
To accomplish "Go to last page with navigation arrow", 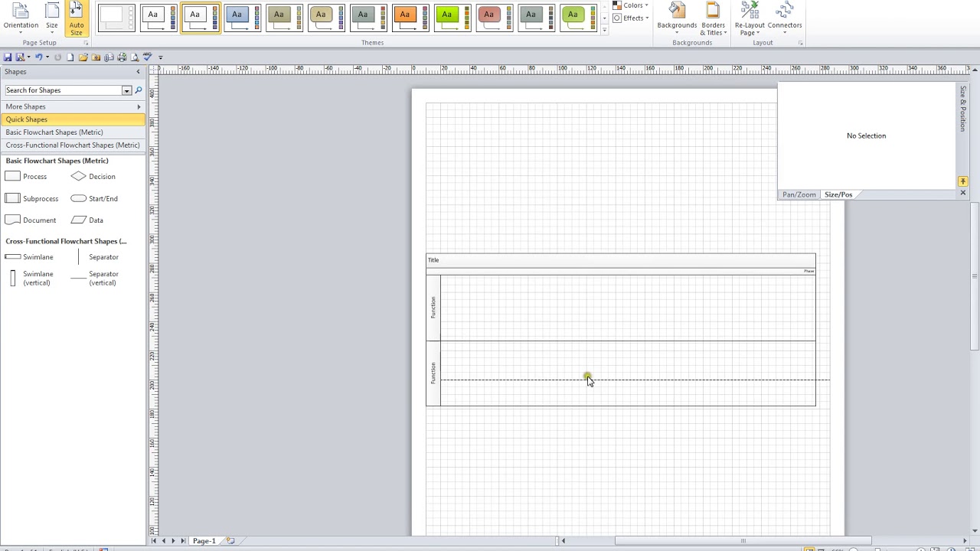I will 182,542.
